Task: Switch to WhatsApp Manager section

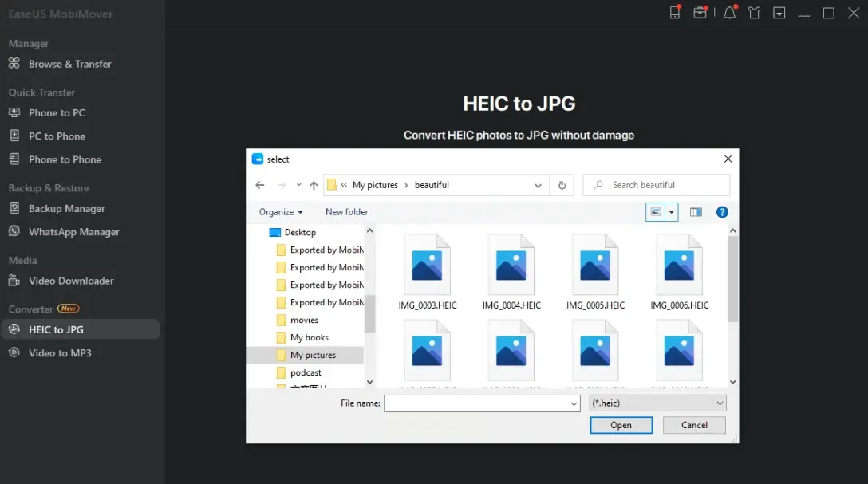Action: pyautogui.click(x=73, y=232)
